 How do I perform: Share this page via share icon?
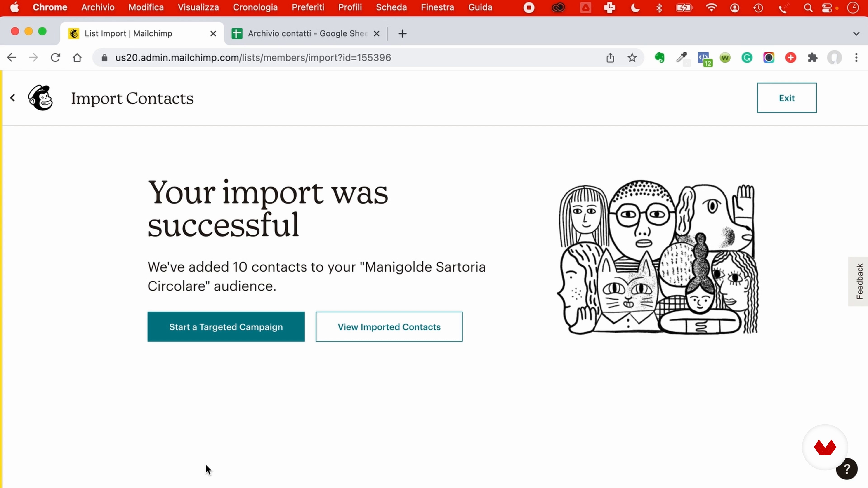click(x=610, y=58)
